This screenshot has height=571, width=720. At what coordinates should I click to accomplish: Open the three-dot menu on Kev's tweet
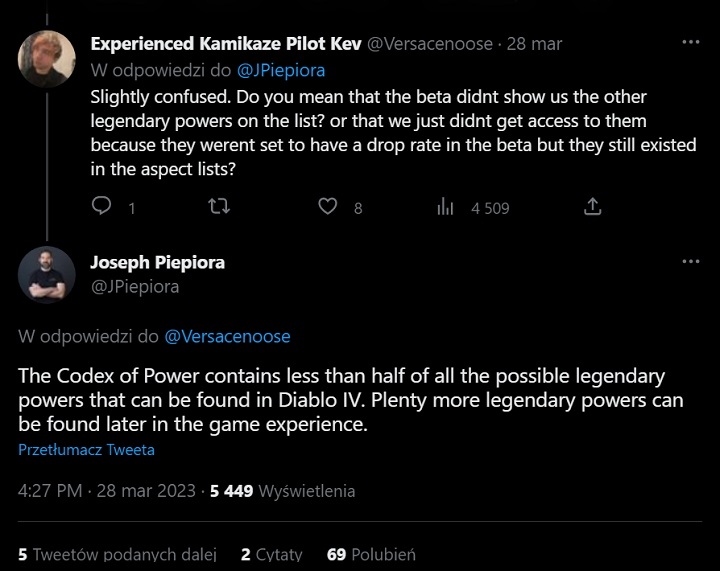691,42
